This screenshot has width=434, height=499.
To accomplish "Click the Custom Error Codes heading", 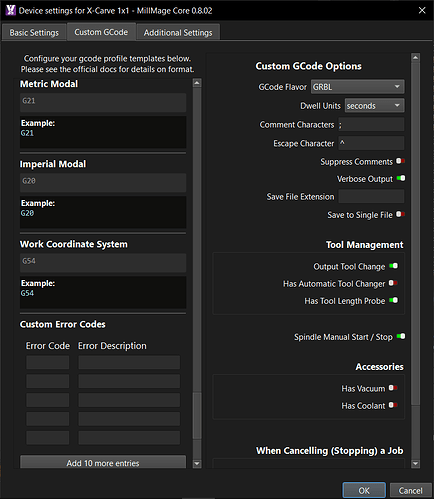I will coord(63,324).
